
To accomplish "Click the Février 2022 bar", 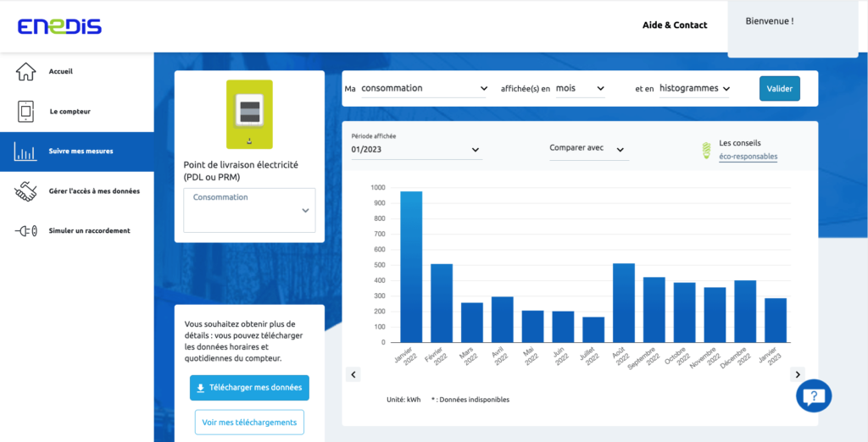I will pos(442,303).
